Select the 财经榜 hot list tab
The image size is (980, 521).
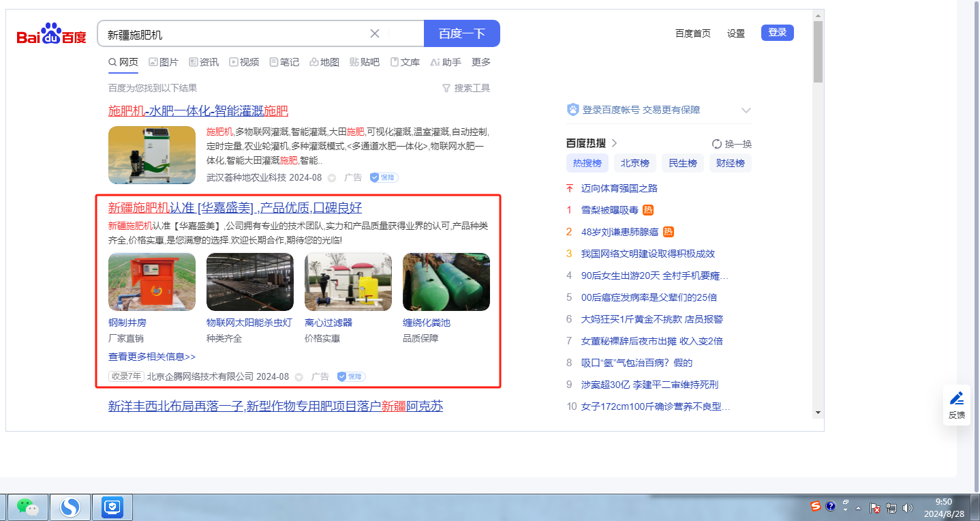[x=730, y=163]
